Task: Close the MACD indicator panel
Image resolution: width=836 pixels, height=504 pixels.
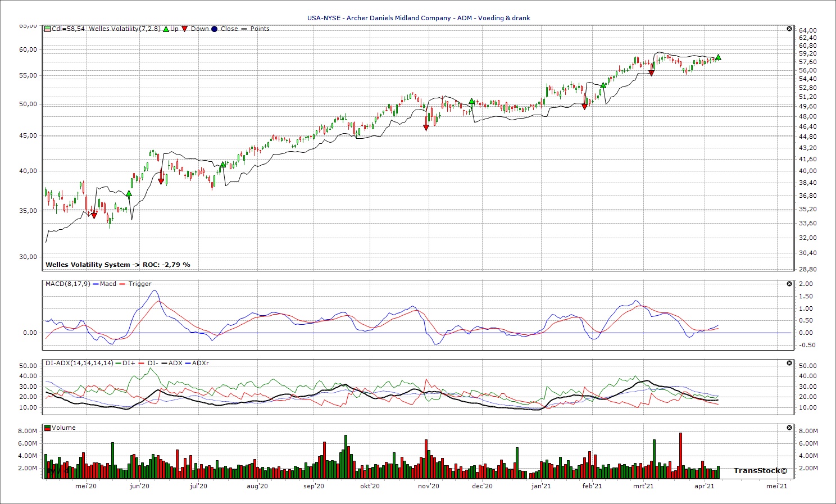Action: [x=789, y=284]
